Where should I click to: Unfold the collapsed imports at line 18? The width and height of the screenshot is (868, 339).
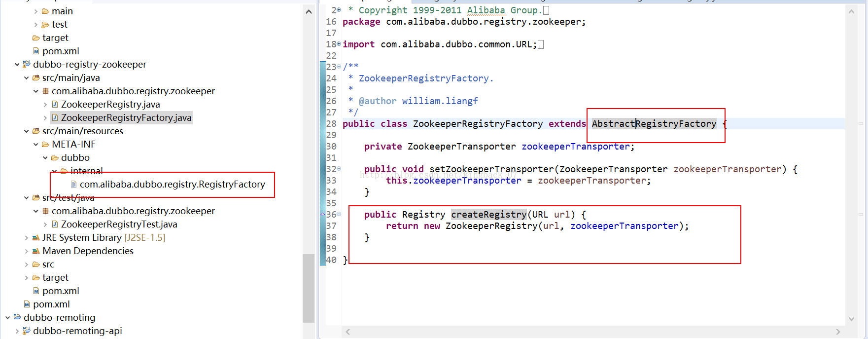pyautogui.click(x=339, y=44)
